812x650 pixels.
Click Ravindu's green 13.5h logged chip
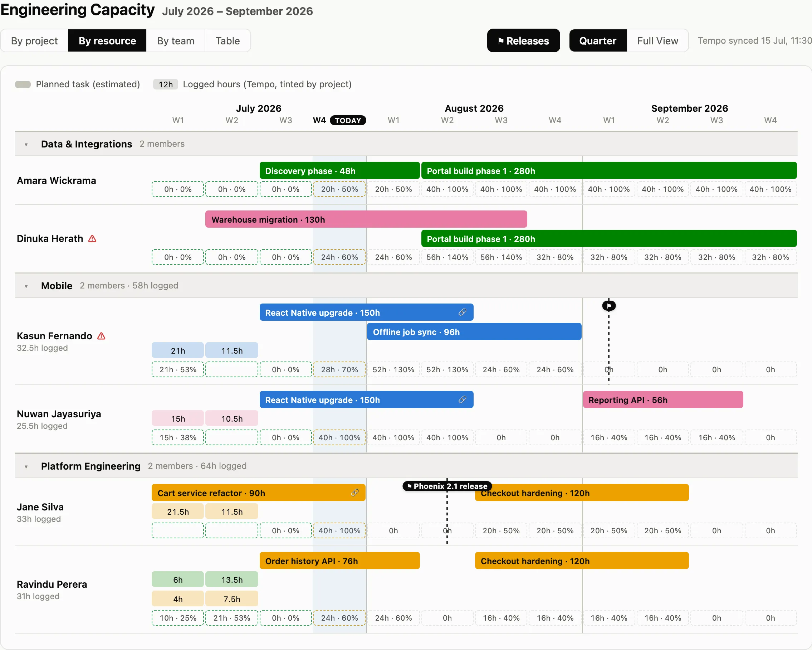pos(232,579)
